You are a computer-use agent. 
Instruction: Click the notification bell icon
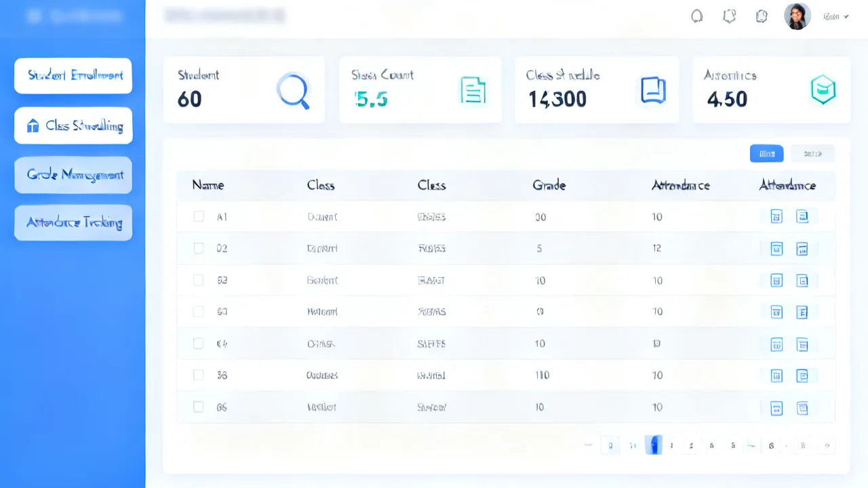click(x=696, y=16)
